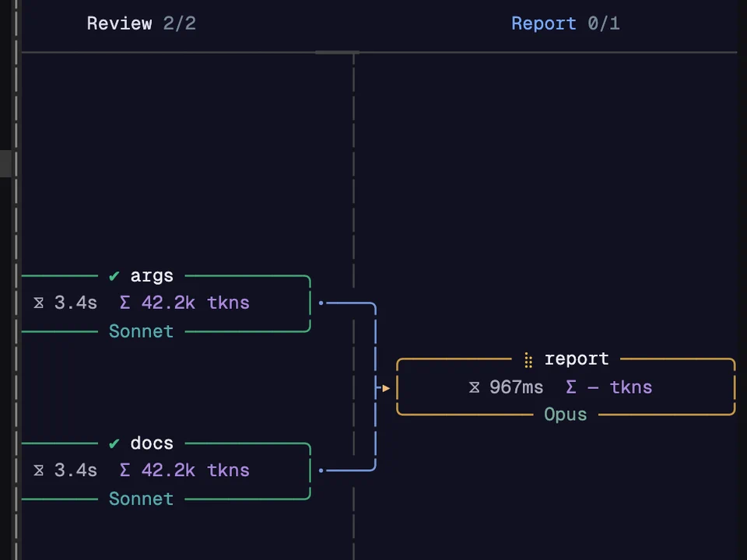Click the 42.2k tkns value in docs
Viewport: 747px width, 560px height.
pyautogui.click(x=195, y=471)
